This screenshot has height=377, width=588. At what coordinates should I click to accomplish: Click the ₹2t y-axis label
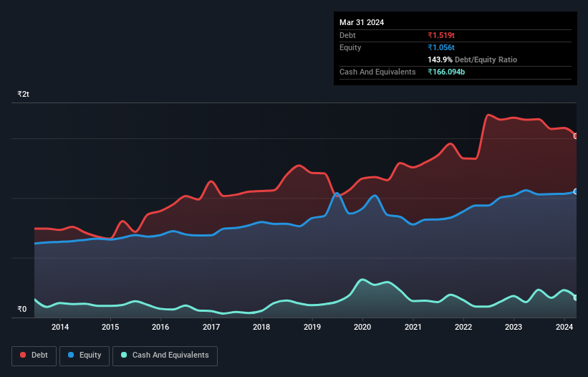(x=23, y=94)
